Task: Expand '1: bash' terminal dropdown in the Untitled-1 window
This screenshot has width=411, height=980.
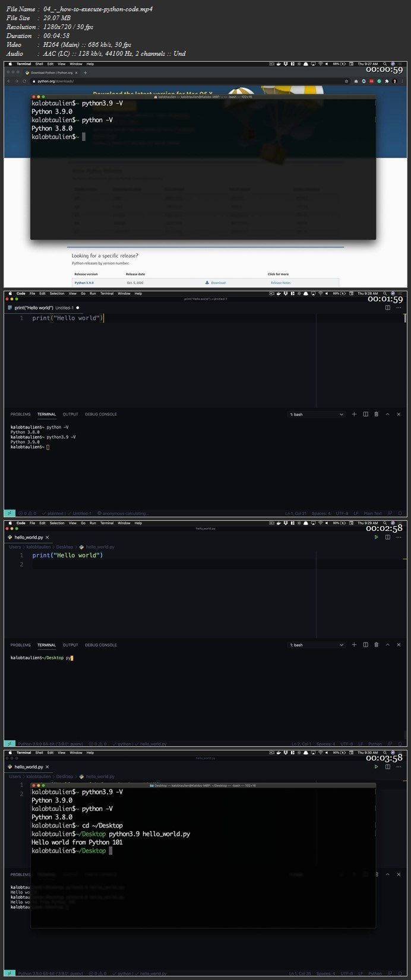Action: pos(317,414)
